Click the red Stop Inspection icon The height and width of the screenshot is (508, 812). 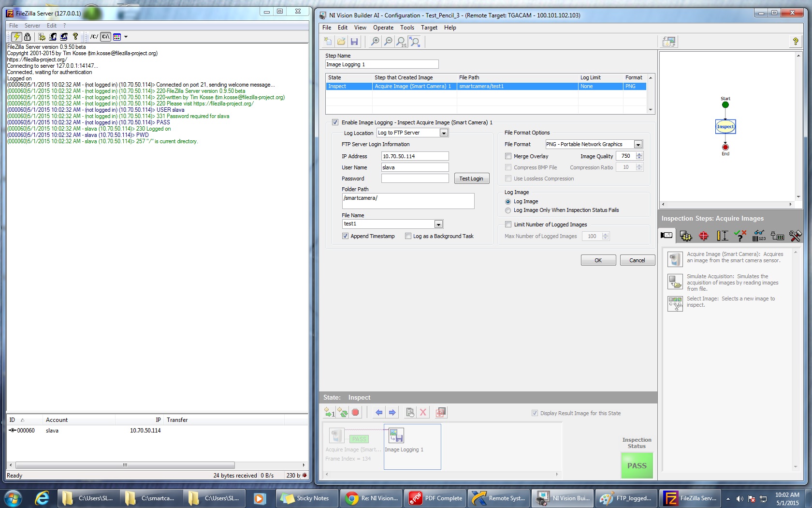pyautogui.click(x=355, y=412)
